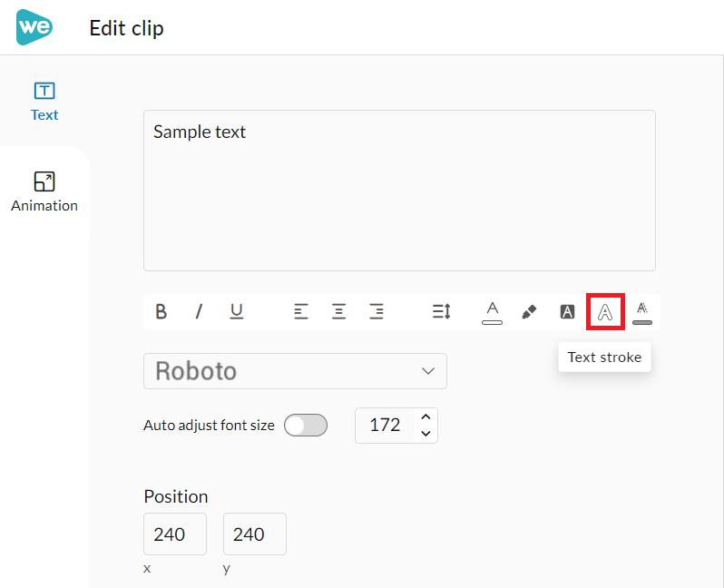Align text to the right
Image resolution: width=724 pixels, height=588 pixels.
tap(377, 311)
